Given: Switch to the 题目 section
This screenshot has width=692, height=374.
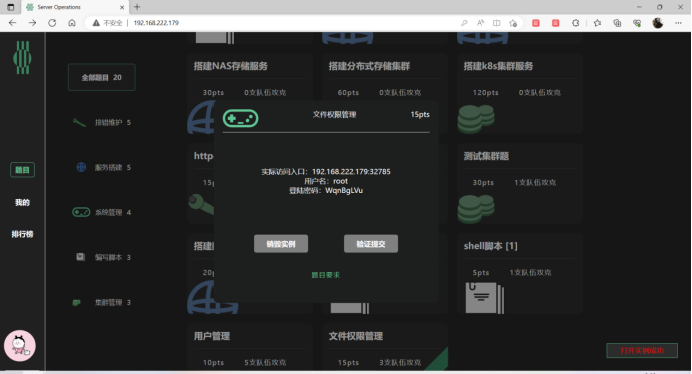Looking at the screenshot, I should (x=23, y=170).
